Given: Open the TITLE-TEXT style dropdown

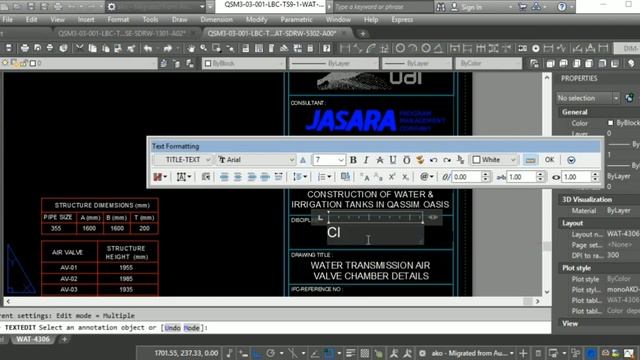Looking at the screenshot, I should click(182, 160).
